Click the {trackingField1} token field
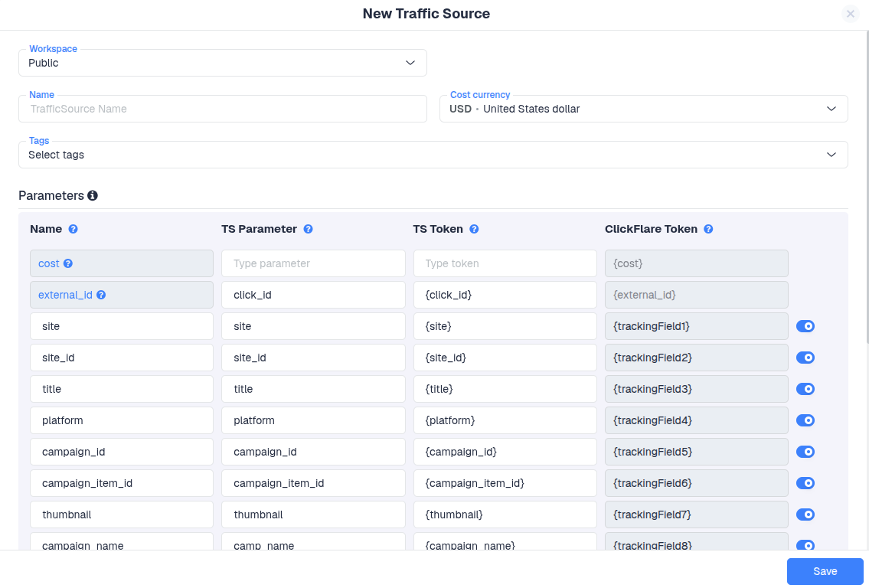 (x=697, y=326)
